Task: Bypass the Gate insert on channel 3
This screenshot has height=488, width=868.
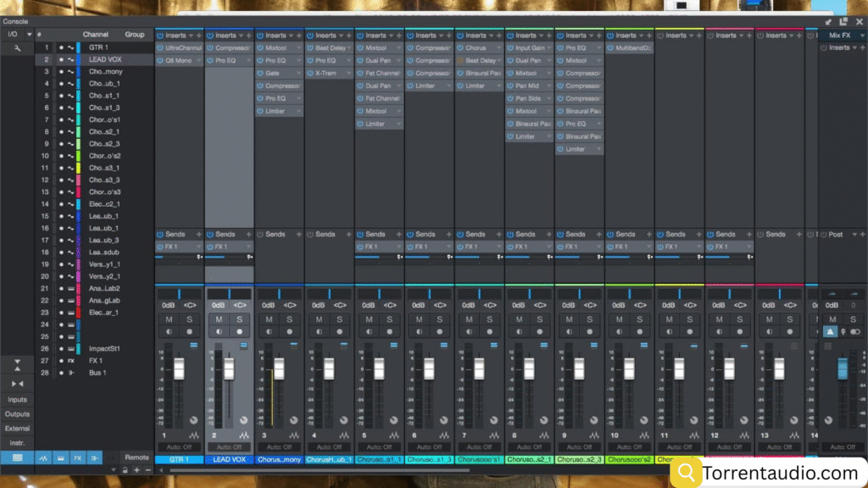Action: click(260, 74)
